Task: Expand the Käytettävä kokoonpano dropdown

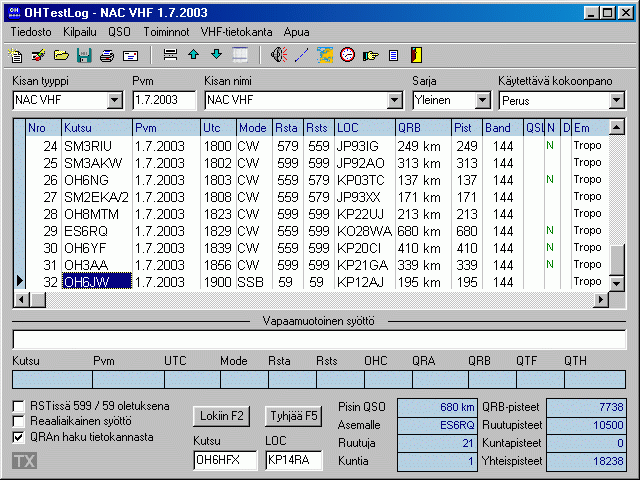Action: pos(616,100)
